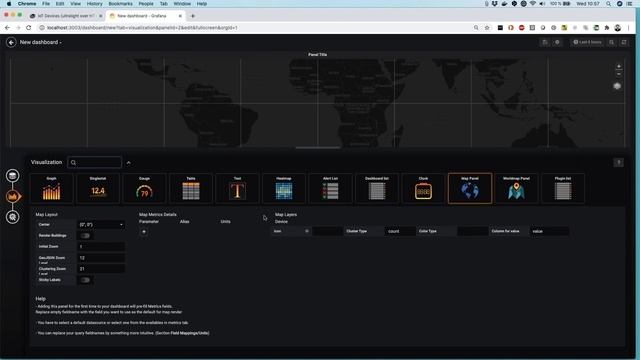The width and height of the screenshot is (640, 360).
Task: Click the time range zoom out icon
Action: click(x=611, y=42)
